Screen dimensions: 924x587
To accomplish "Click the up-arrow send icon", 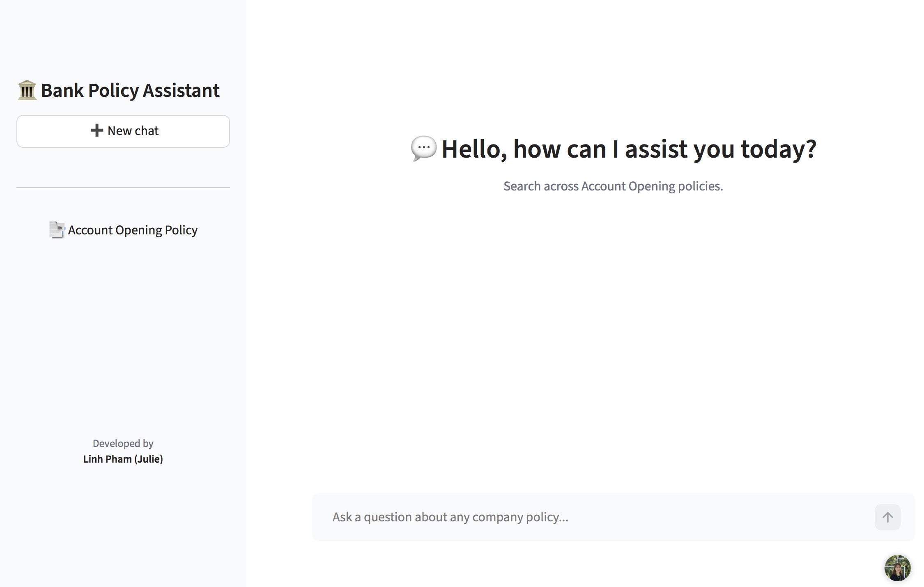I will point(887,517).
